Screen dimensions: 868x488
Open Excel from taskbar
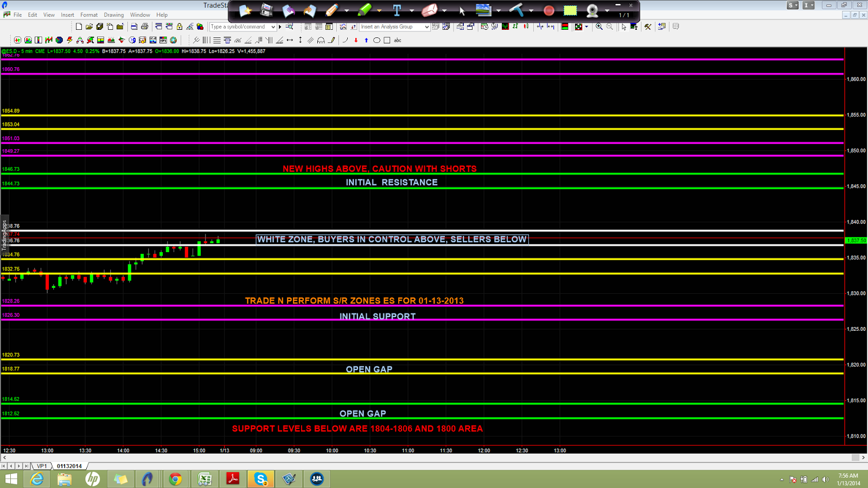(x=205, y=479)
